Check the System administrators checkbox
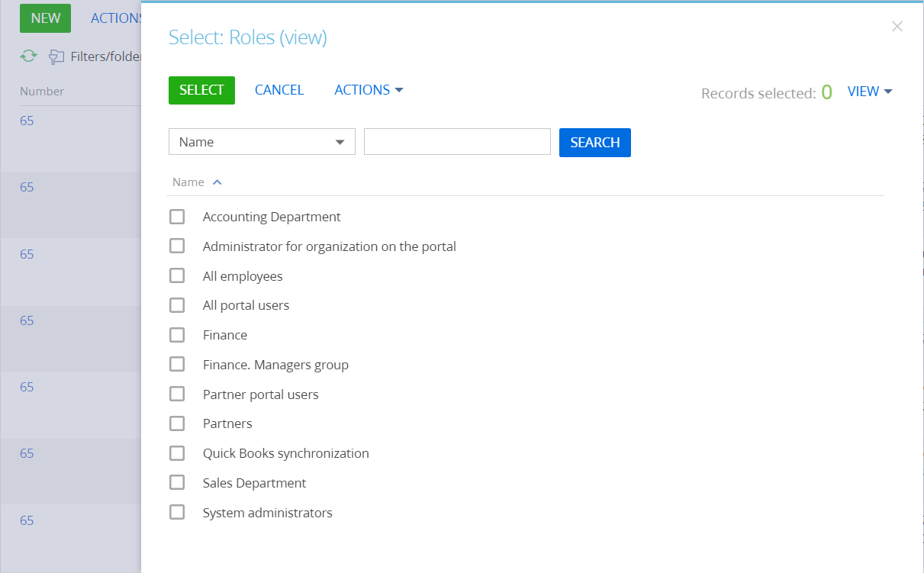The width and height of the screenshot is (924, 573). [177, 512]
